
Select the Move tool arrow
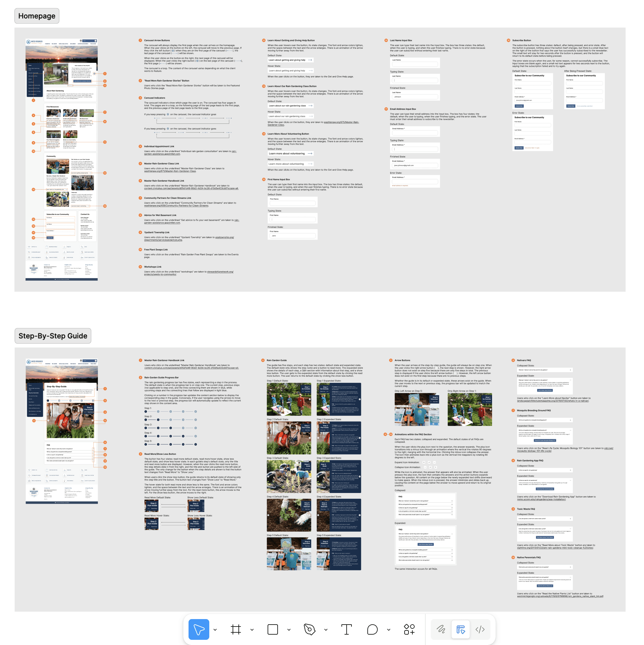pos(199,629)
